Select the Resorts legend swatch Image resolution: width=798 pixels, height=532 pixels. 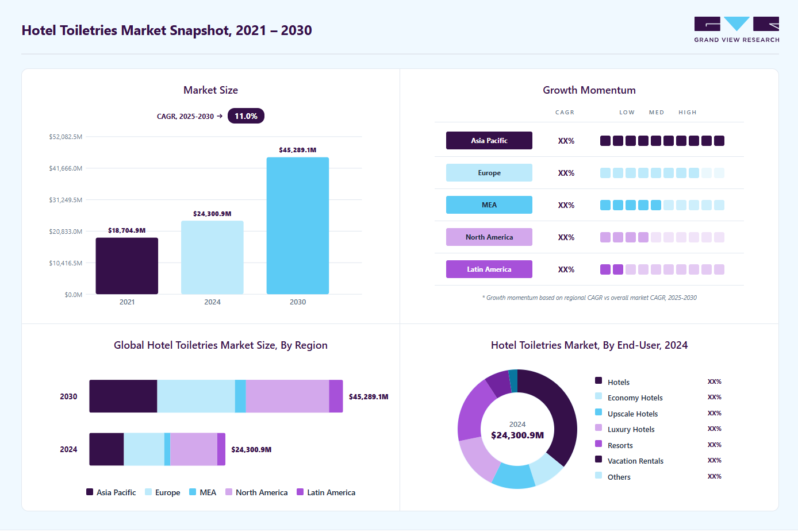pyautogui.click(x=598, y=444)
